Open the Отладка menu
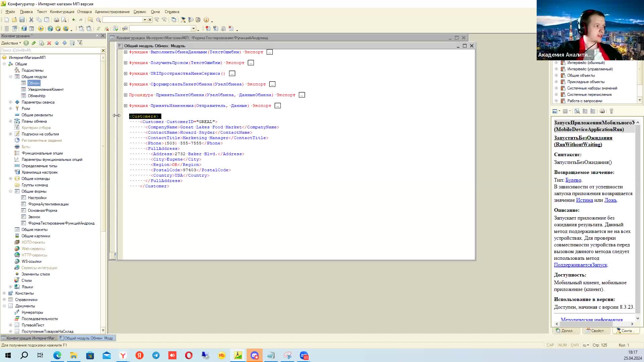 click(x=84, y=12)
